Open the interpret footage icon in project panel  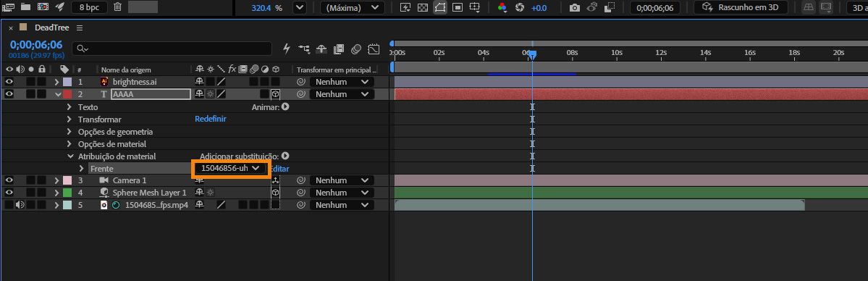click(8, 7)
